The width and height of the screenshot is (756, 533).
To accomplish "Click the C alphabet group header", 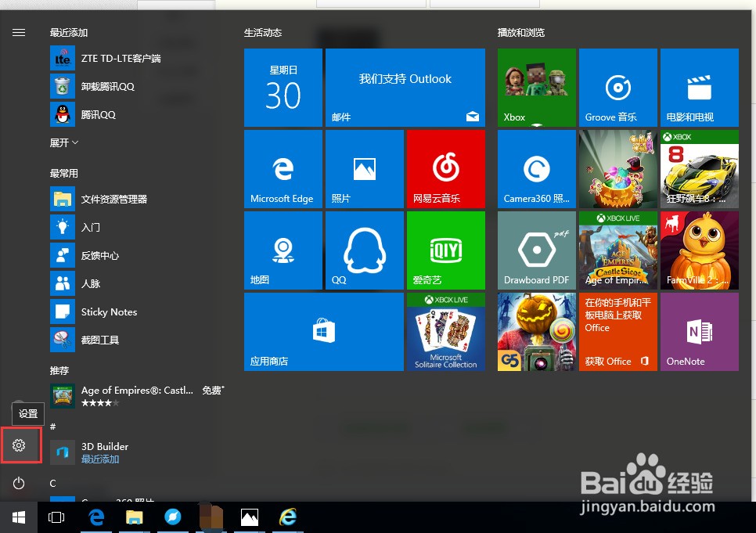I will [53, 483].
